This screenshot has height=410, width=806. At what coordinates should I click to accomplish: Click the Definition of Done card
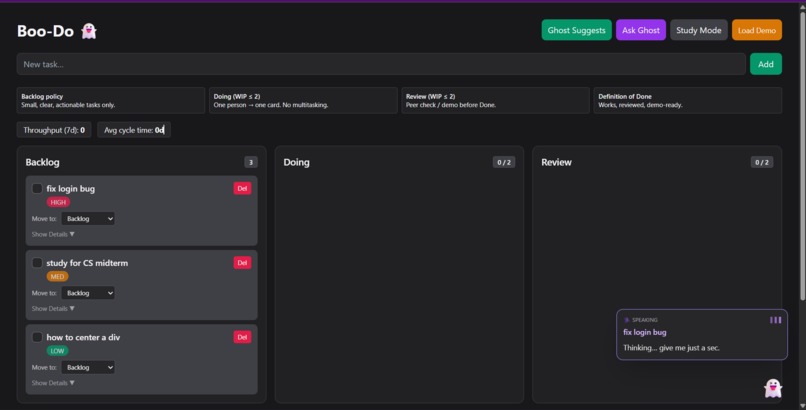(688, 100)
